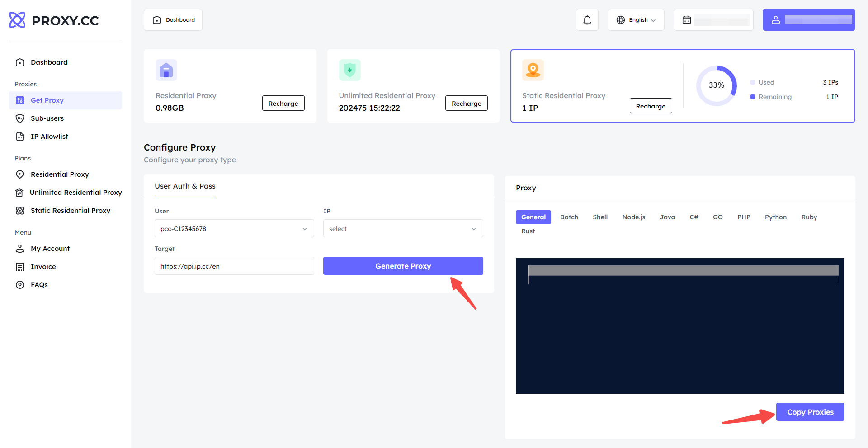Click the Residential Proxy pin icon in sidebar
Image resolution: width=868 pixels, height=448 pixels.
20,174
